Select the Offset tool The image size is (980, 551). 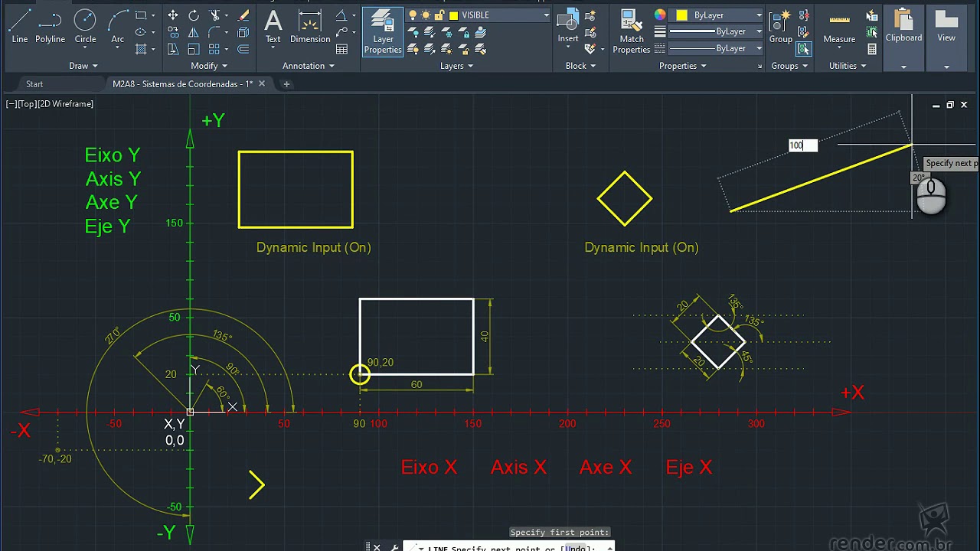[x=243, y=49]
